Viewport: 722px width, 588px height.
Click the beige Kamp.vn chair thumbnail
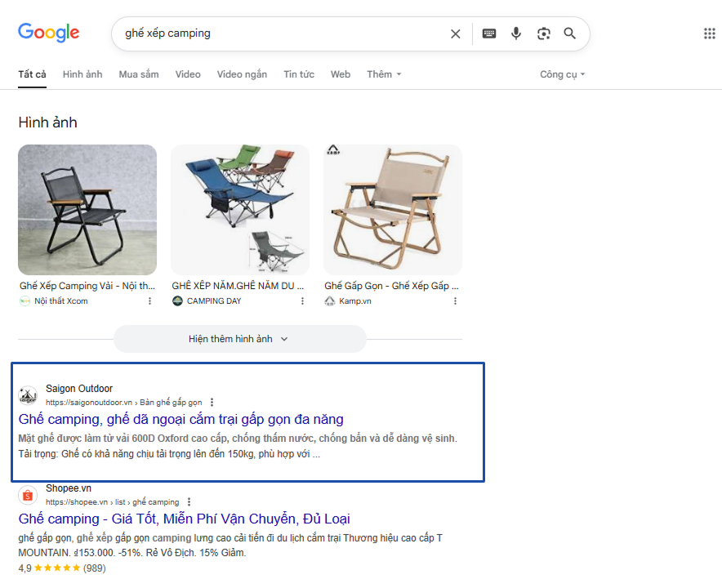(x=393, y=210)
